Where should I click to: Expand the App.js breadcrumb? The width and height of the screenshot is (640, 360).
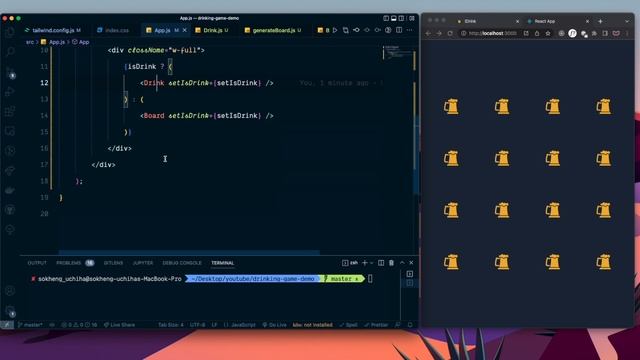(53, 42)
